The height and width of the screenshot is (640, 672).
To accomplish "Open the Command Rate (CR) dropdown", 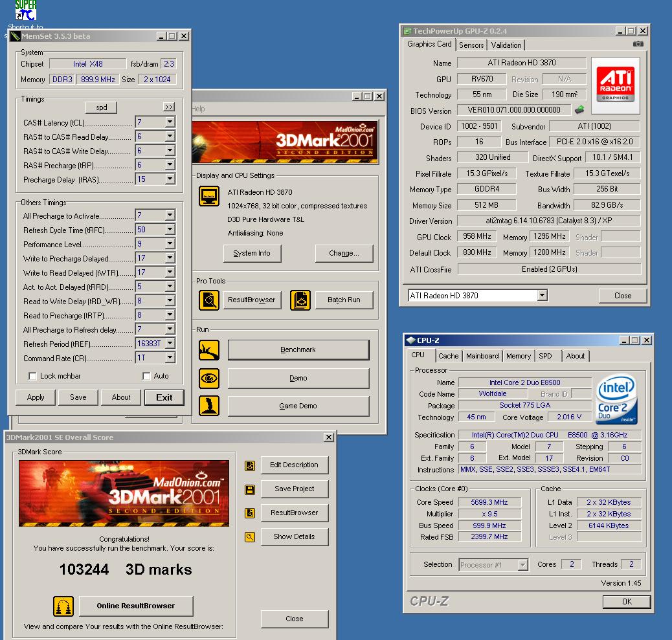I will coord(170,358).
